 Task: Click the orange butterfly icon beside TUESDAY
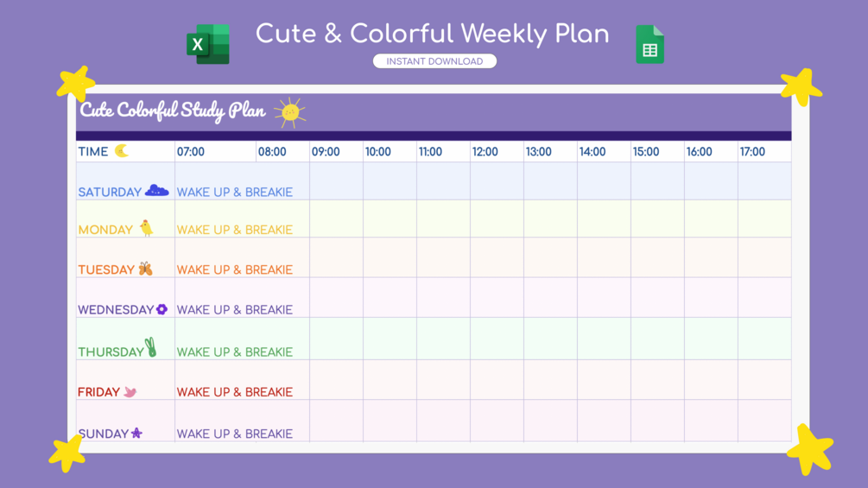point(145,269)
